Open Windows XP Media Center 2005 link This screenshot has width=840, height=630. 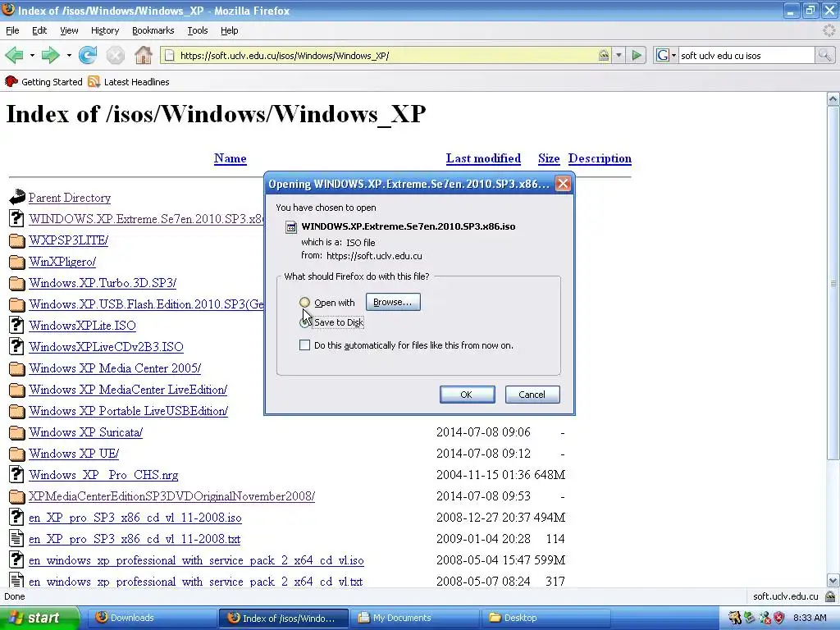(115, 368)
